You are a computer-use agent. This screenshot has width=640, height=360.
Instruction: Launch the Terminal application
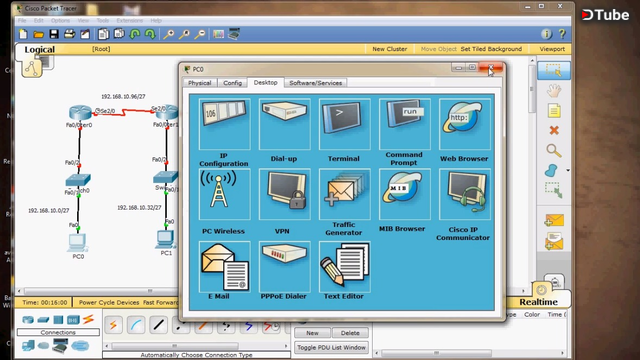[x=344, y=124]
